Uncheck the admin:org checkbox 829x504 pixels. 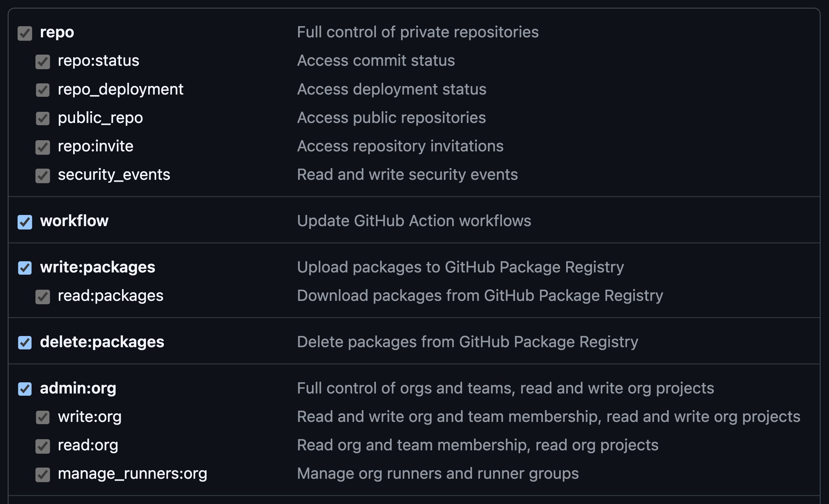click(x=25, y=389)
